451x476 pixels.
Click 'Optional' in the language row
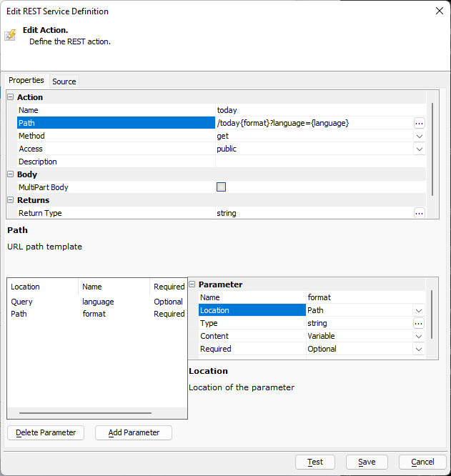coord(168,302)
